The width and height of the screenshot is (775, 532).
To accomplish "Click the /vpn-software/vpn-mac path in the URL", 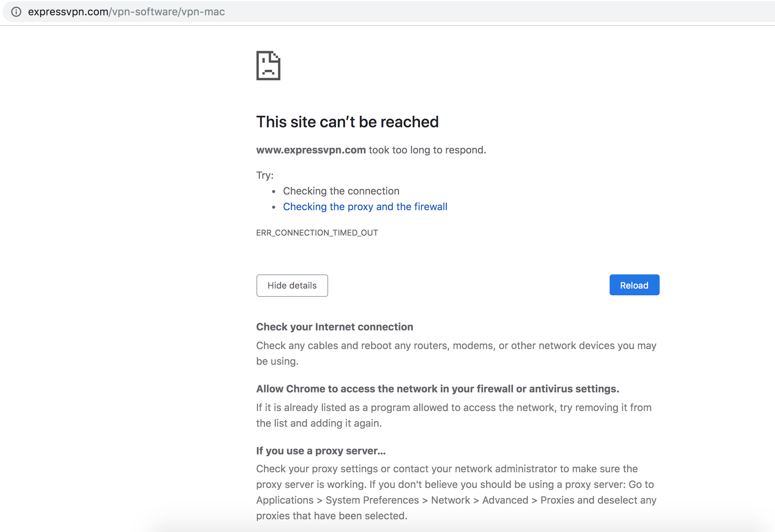I will point(167,12).
